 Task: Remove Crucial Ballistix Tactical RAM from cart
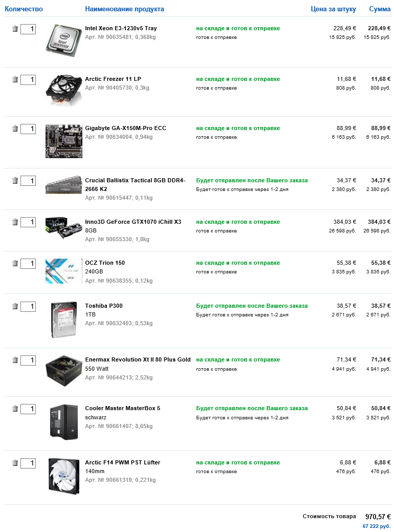click(x=15, y=181)
